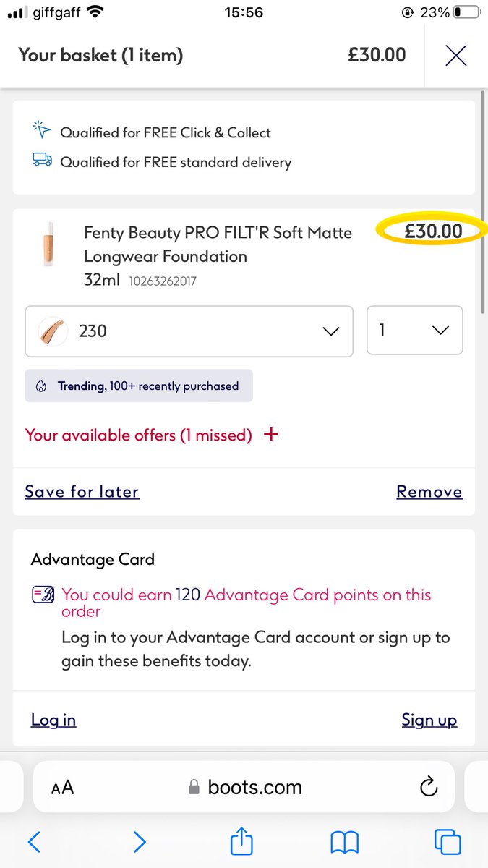
Task: Close the basket with the X icon
Action: (x=455, y=56)
